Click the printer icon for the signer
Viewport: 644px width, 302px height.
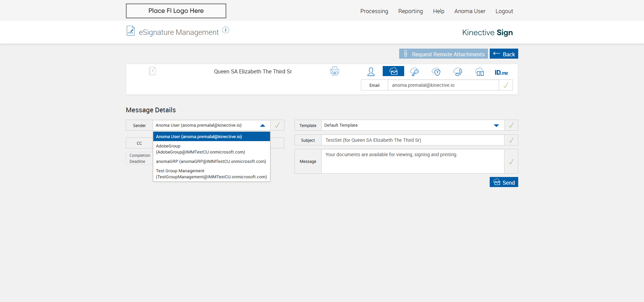(334, 71)
